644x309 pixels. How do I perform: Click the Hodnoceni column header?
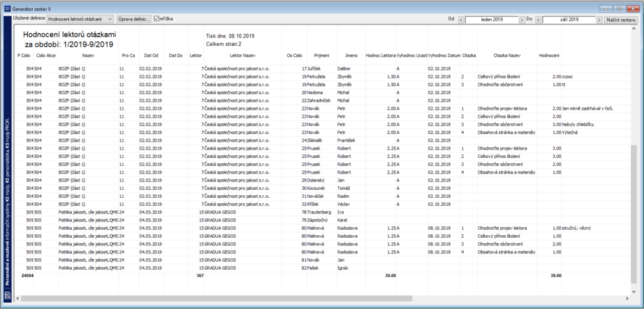point(549,56)
